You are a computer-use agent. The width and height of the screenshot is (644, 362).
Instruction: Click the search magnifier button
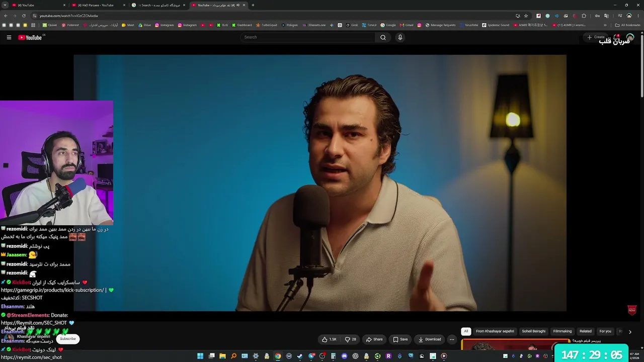coord(383,37)
